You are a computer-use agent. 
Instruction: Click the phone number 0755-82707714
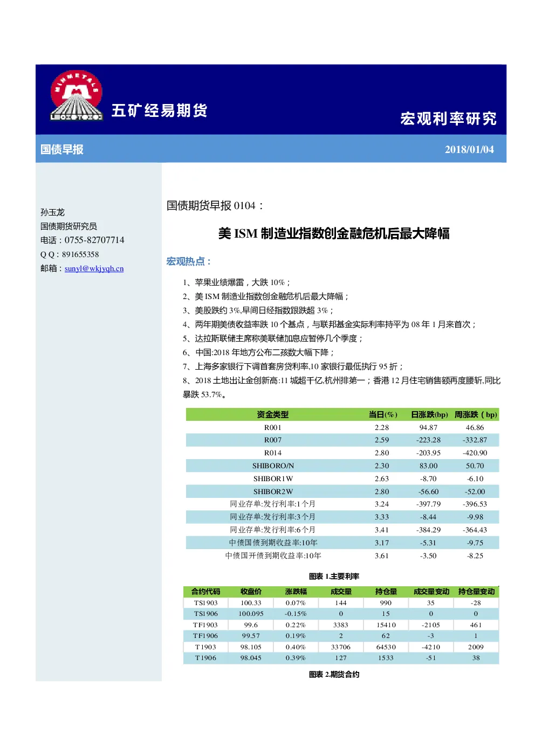[94, 240]
